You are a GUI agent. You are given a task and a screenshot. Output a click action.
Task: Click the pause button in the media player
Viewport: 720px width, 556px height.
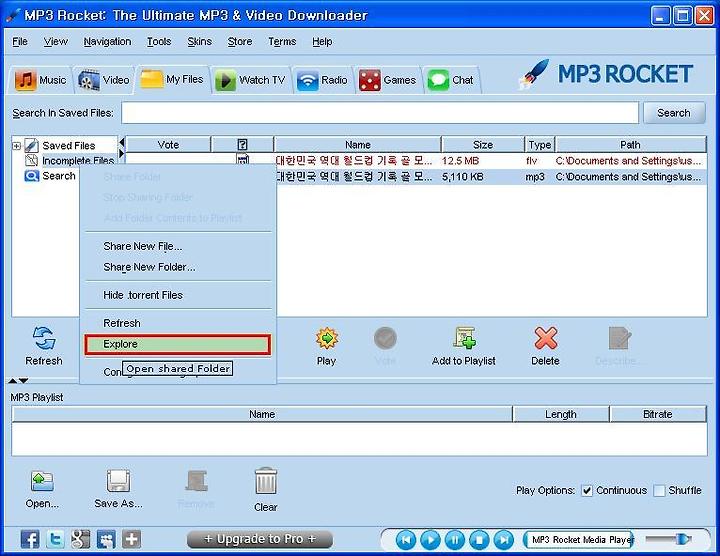(455, 540)
